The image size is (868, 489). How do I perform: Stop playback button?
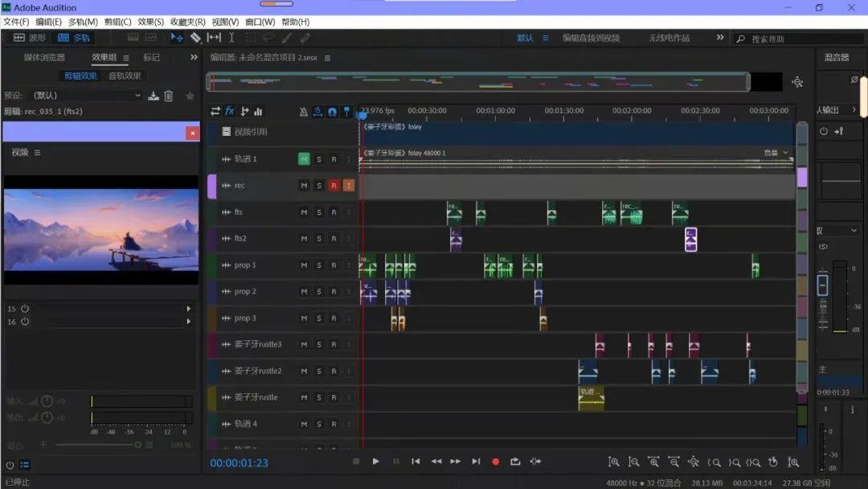[x=356, y=462]
